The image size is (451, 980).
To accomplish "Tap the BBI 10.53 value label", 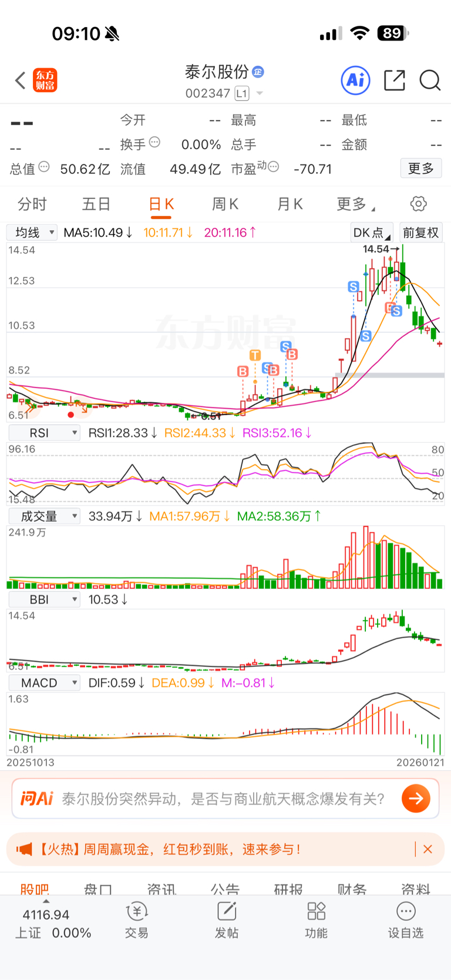I will click(108, 600).
